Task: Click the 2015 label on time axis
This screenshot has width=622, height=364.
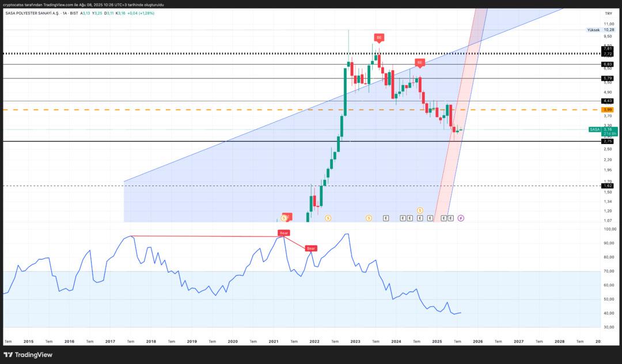Action: click(29, 342)
